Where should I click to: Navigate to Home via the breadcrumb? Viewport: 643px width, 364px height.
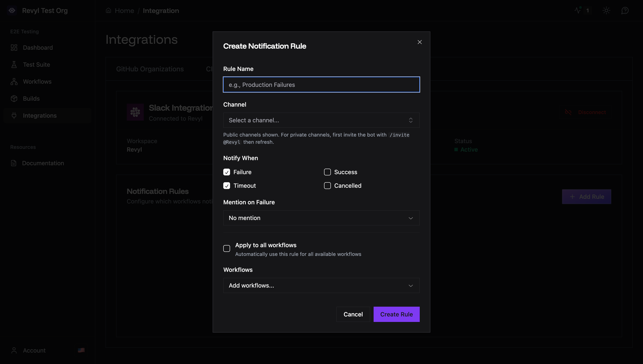[x=124, y=10]
